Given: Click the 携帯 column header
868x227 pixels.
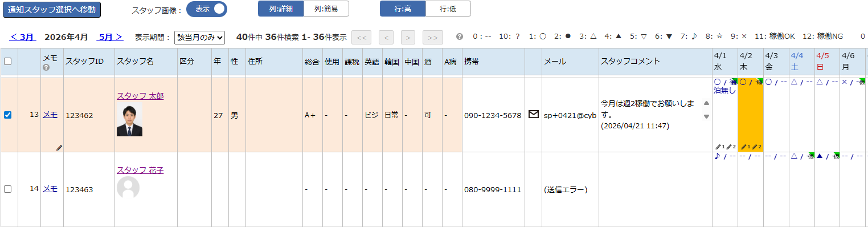Looking at the screenshot, I should [x=493, y=62].
